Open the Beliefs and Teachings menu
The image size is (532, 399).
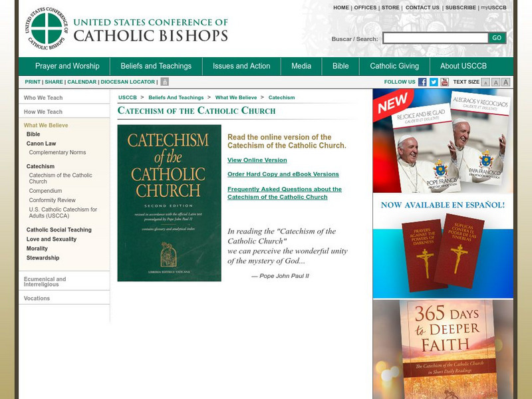(156, 66)
